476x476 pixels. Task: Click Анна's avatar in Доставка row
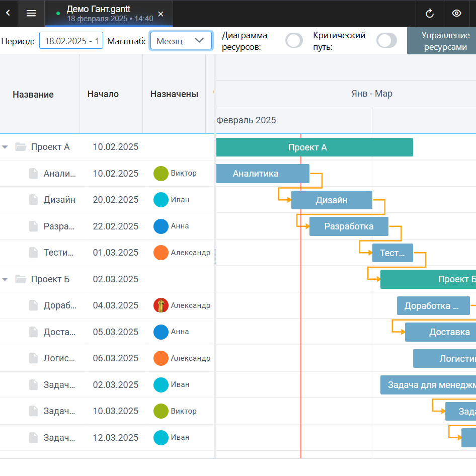(161, 332)
